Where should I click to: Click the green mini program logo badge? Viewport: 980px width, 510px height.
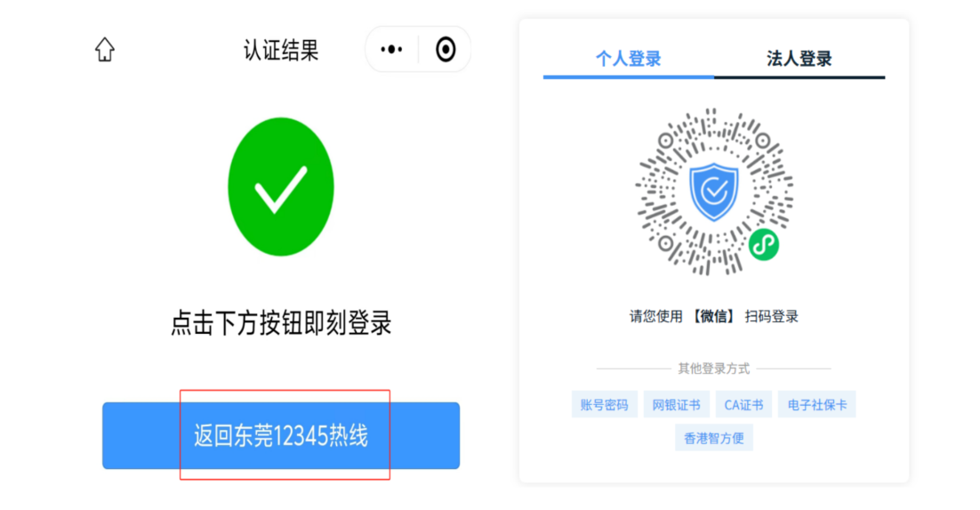pyautogui.click(x=764, y=245)
